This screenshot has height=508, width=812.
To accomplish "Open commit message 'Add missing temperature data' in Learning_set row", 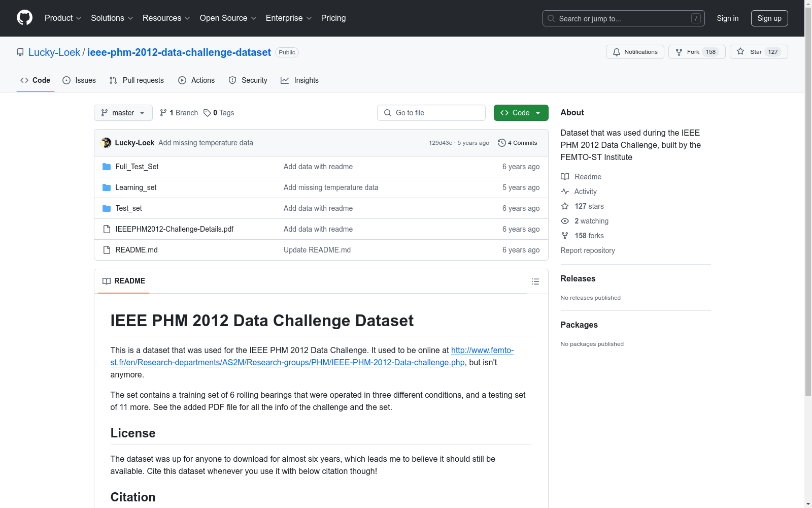I will coord(331,187).
